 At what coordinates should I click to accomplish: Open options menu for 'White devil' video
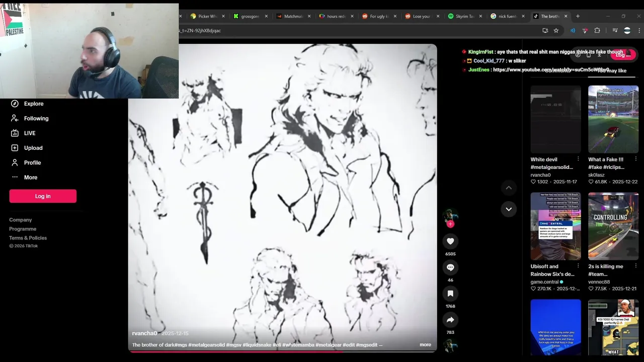pyautogui.click(x=578, y=159)
